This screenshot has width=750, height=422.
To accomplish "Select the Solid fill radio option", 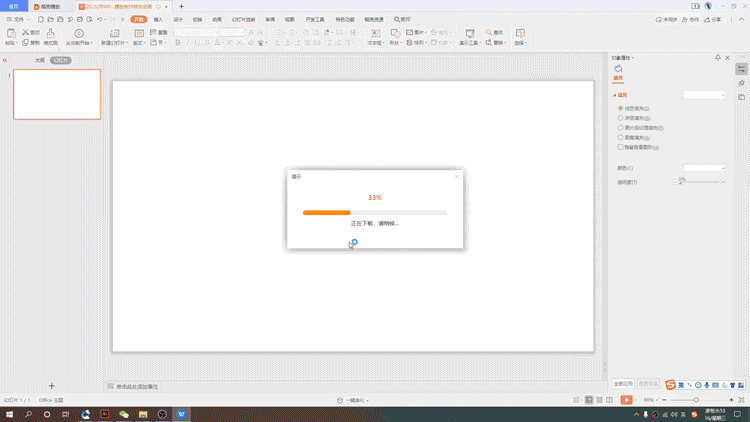I will point(620,108).
